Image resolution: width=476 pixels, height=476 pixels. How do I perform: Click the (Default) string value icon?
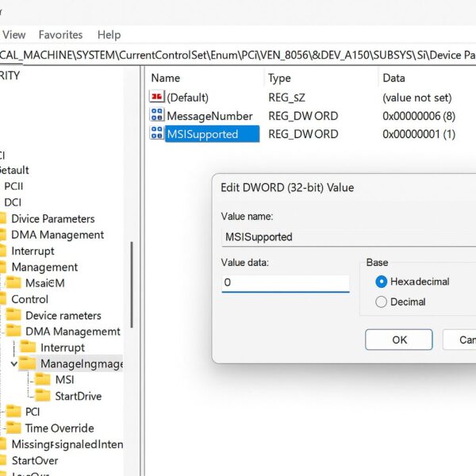tap(157, 97)
